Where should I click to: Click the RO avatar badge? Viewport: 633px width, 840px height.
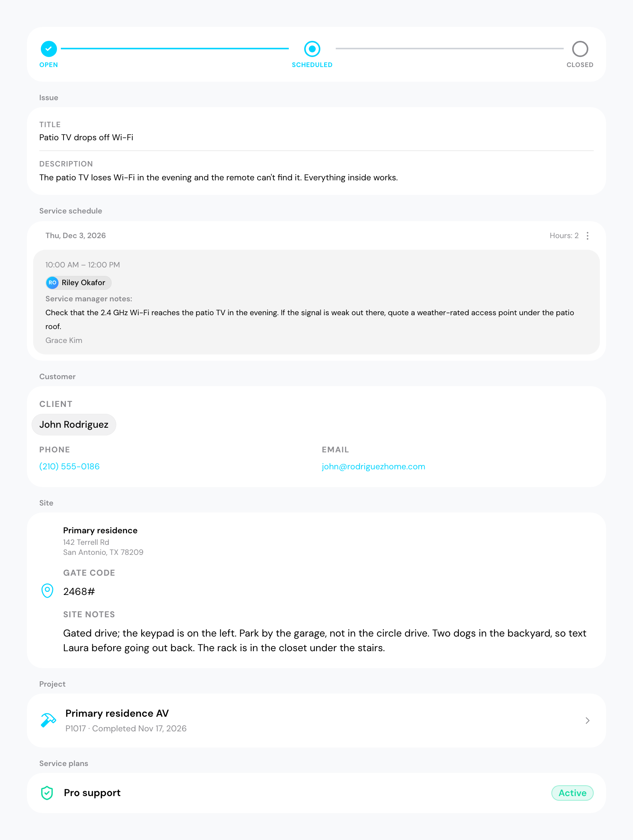coord(52,283)
